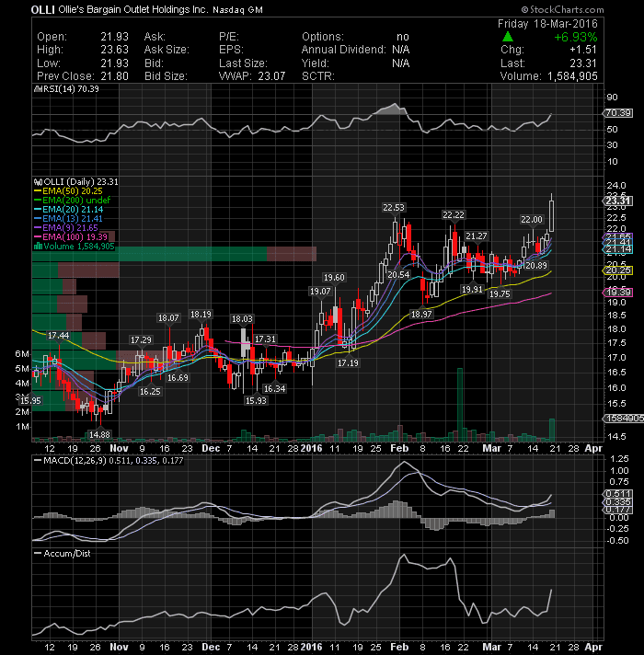Click the 19.39 EMA100 axis tag
Image resolution: width=644 pixels, height=655 pixels.
tap(617, 293)
